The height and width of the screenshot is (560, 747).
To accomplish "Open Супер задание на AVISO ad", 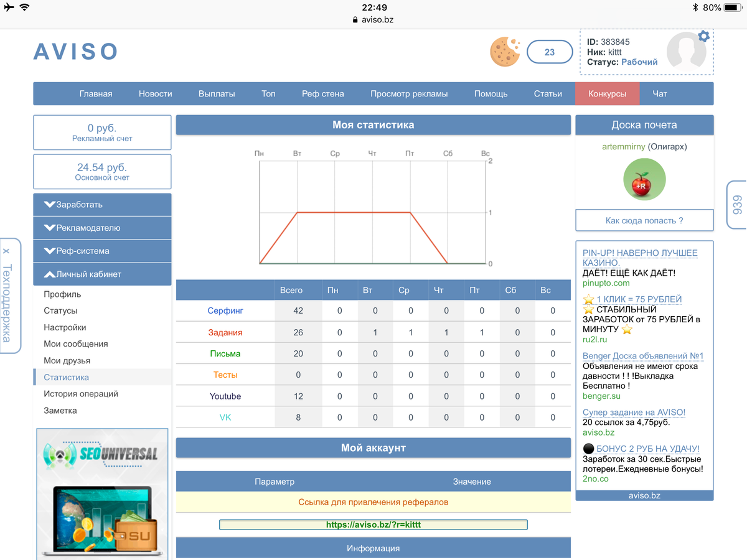I will (x=634, y=412).
